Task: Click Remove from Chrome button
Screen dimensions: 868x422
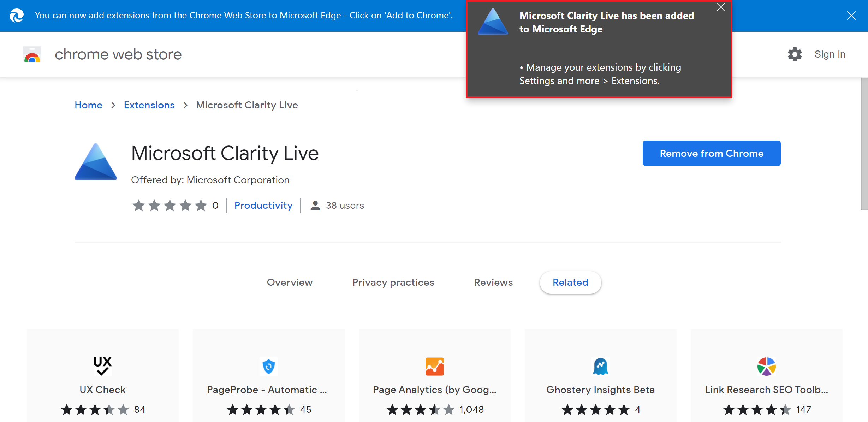Action: [711, 153]
